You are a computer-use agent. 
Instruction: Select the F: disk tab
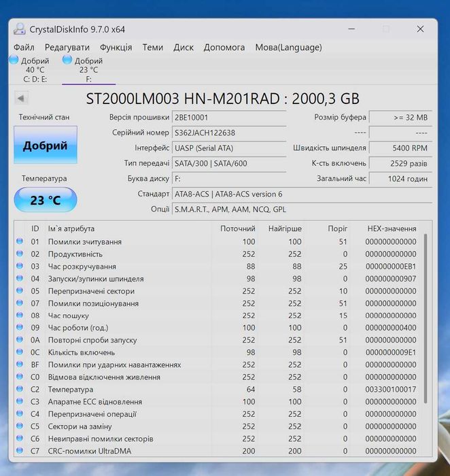(x=88, y=70)
